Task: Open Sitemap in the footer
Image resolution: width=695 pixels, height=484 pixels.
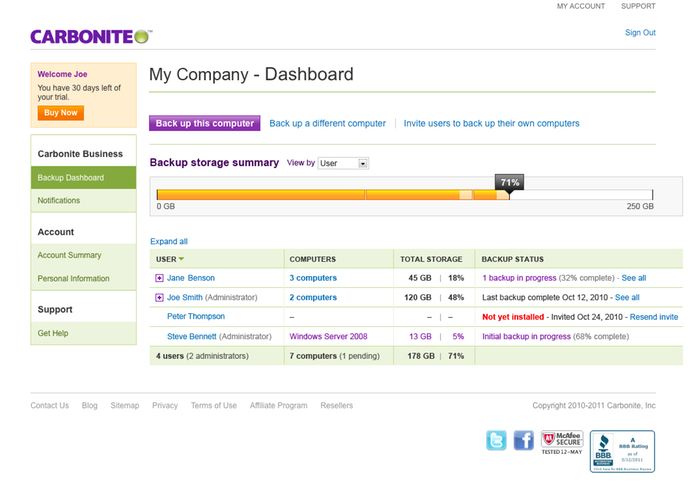Action: 125,406
